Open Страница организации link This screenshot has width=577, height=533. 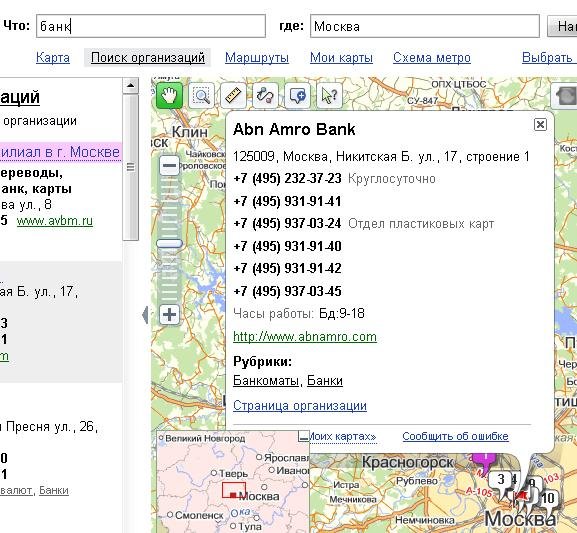[x=300, y=406]
